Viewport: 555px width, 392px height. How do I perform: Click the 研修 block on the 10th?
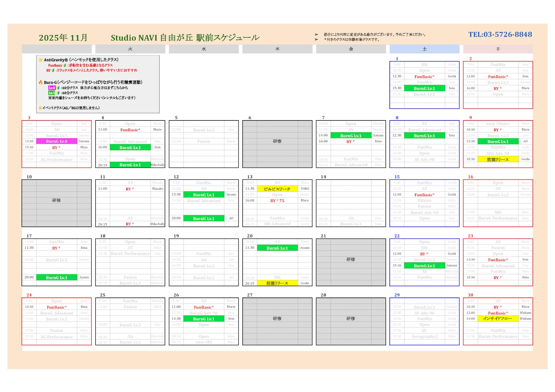[57, 200]
